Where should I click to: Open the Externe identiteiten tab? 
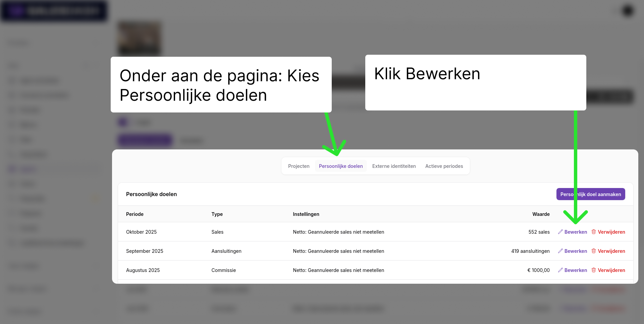(394, 166)
